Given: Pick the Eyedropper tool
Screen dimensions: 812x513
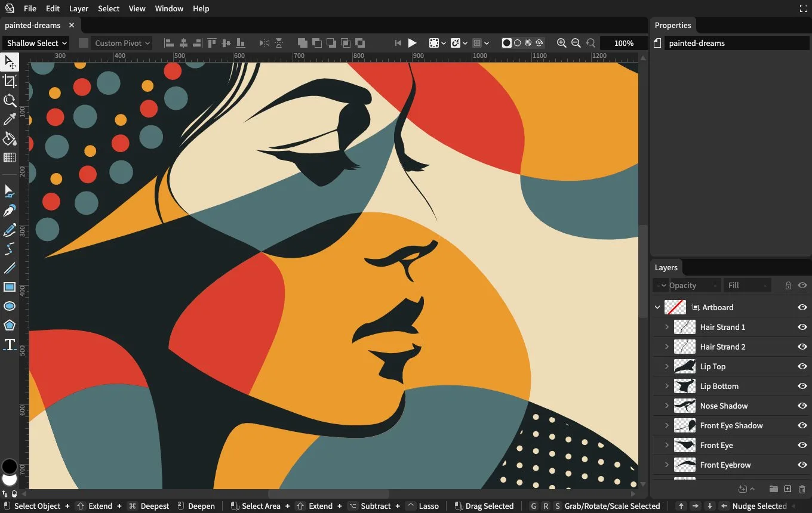Looking at the screenshot, I should click(x=10, y=119).
